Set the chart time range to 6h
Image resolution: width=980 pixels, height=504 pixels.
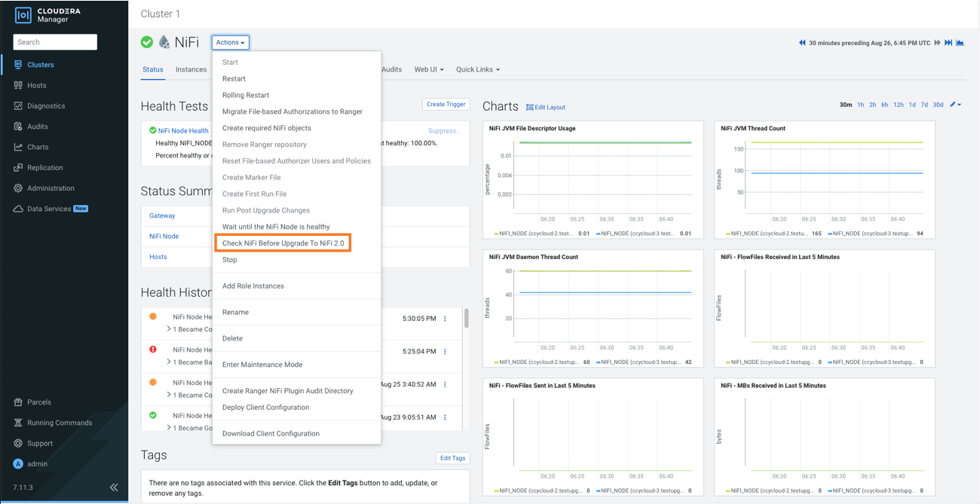coord(884,105)
